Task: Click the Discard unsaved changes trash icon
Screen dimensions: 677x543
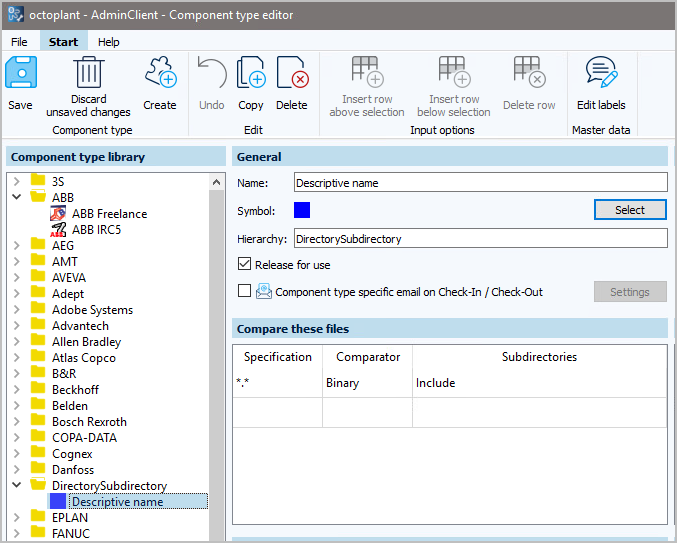Action: pos(89,72)
